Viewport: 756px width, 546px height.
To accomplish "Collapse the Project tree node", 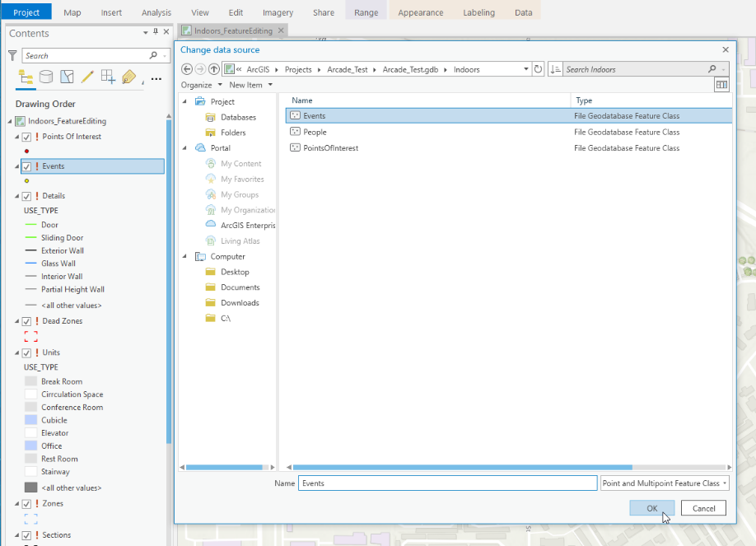I will click(x=184, y=102).
